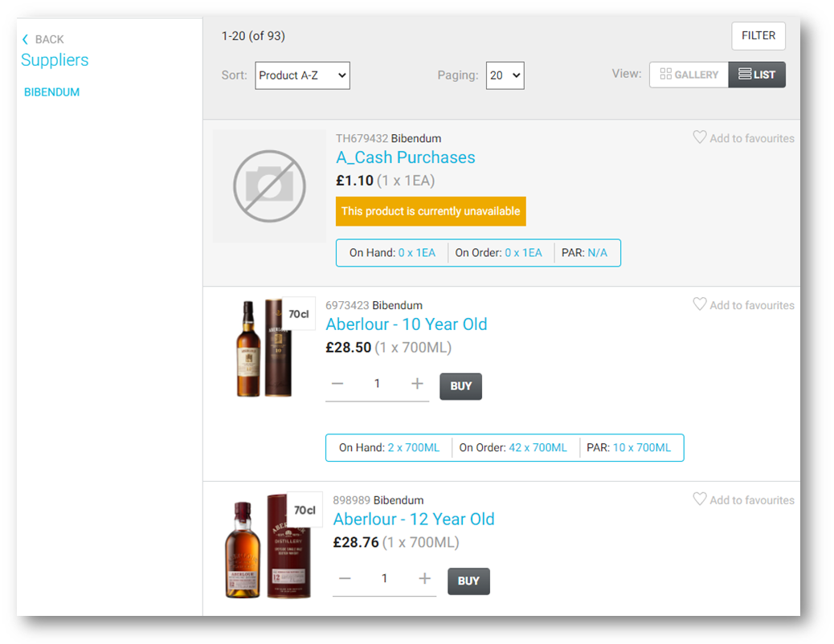Screen dimensions: 834x644
Task: Click the product unavailable orange banner
Action: point(431,211)
